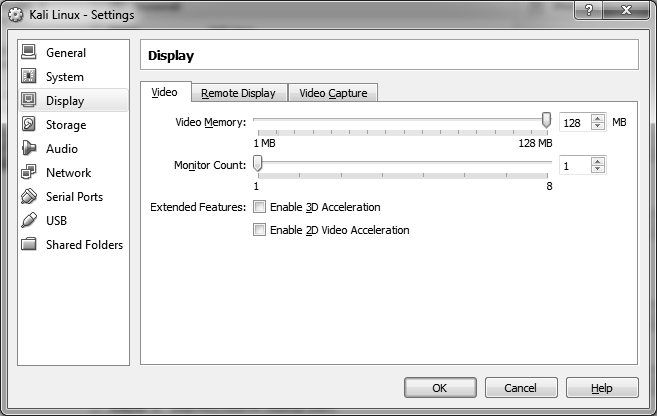
Task: Switch to the Video Capture tab
Action: [x=333, y=93]
